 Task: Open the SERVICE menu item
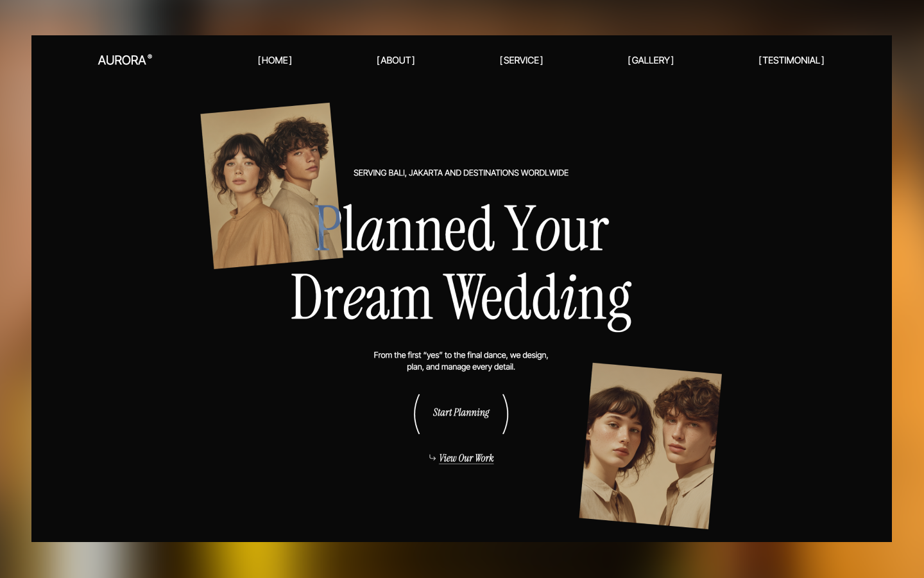[521, 60]
